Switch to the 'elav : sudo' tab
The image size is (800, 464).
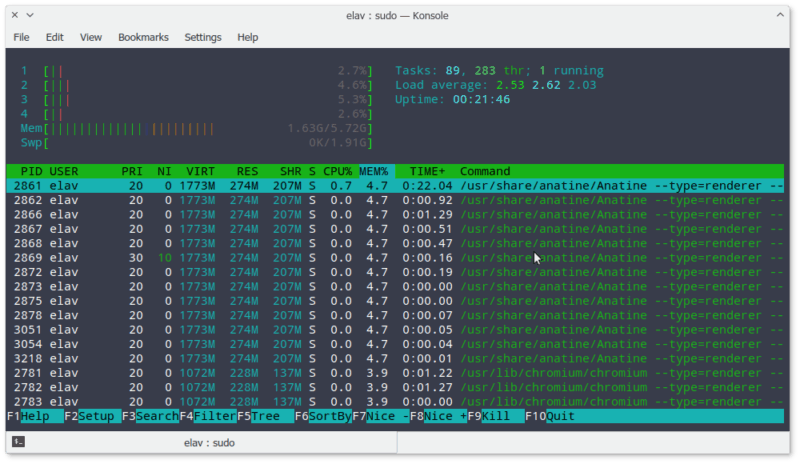click(209, 442)
